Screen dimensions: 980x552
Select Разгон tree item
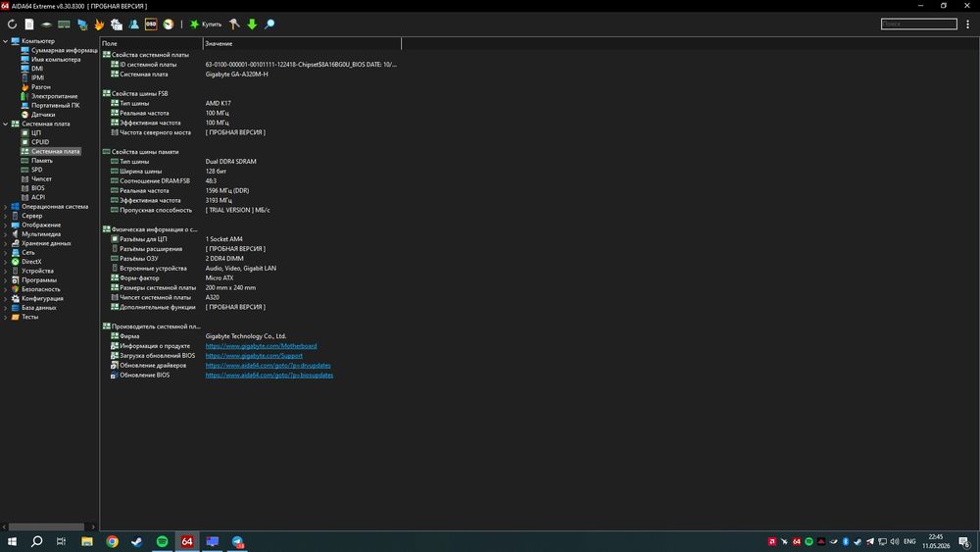(x=40, y=87)
